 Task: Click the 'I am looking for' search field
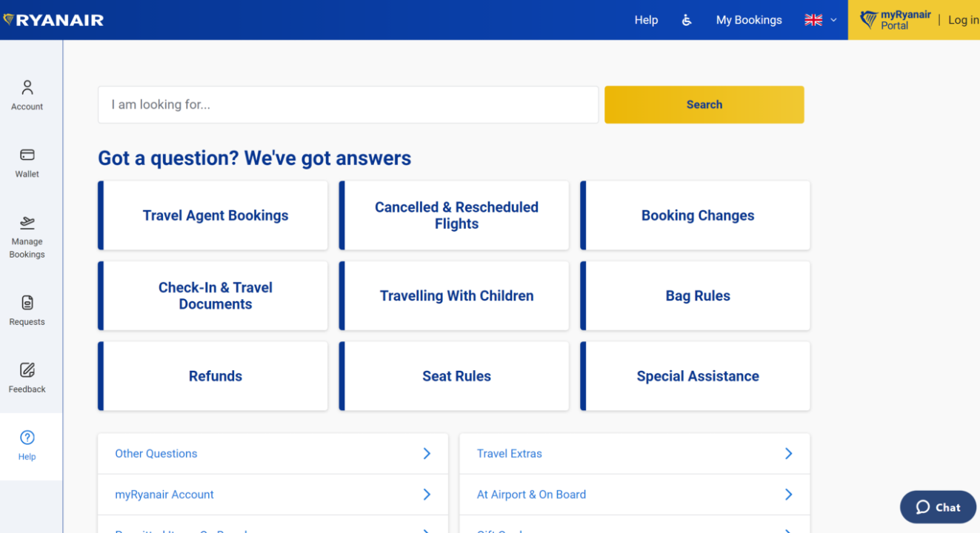(348, 104)
